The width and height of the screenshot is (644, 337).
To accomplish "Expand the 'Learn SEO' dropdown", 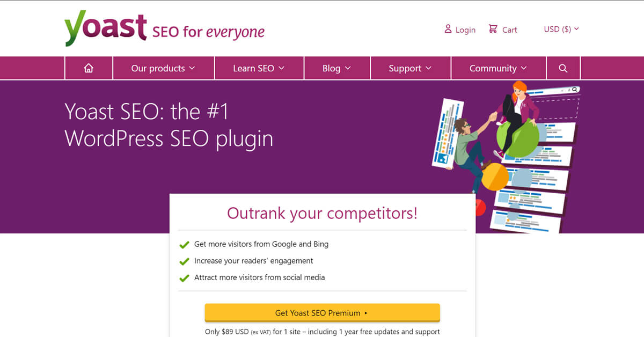I will coord(259,68).
